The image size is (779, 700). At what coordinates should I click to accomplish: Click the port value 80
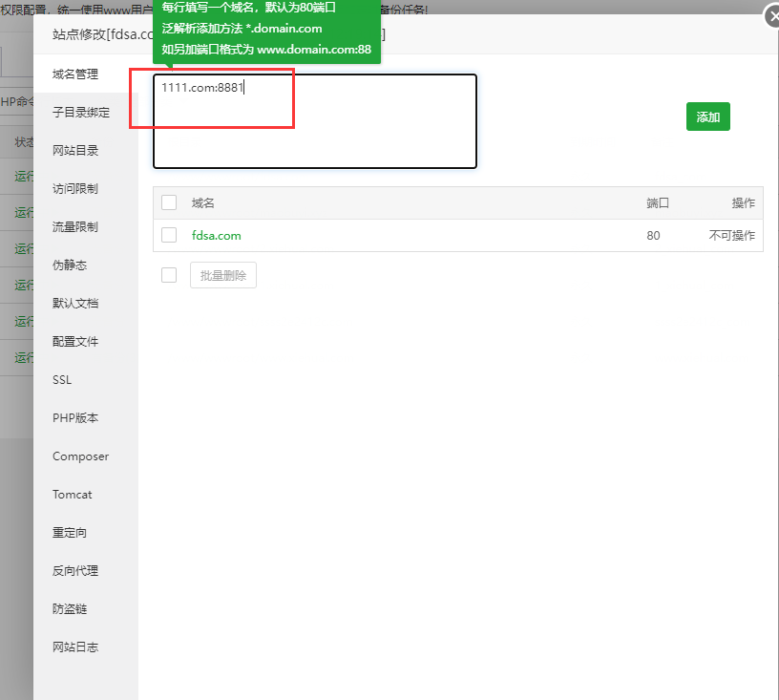pos(653,236)
